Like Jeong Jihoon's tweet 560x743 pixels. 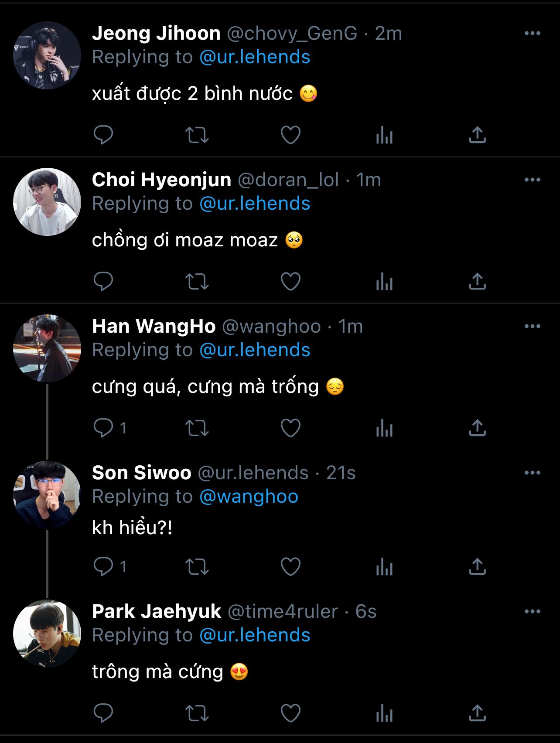290,135
